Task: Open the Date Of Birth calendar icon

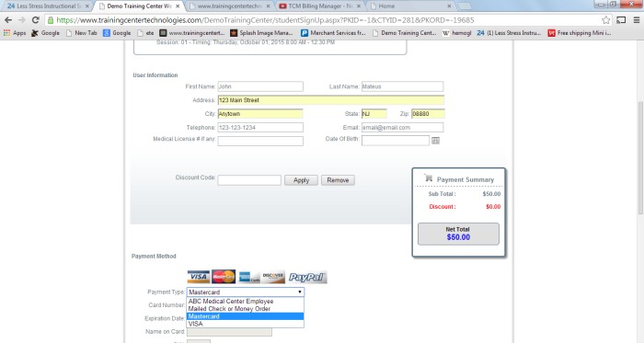Action: [x=435, y=141]
